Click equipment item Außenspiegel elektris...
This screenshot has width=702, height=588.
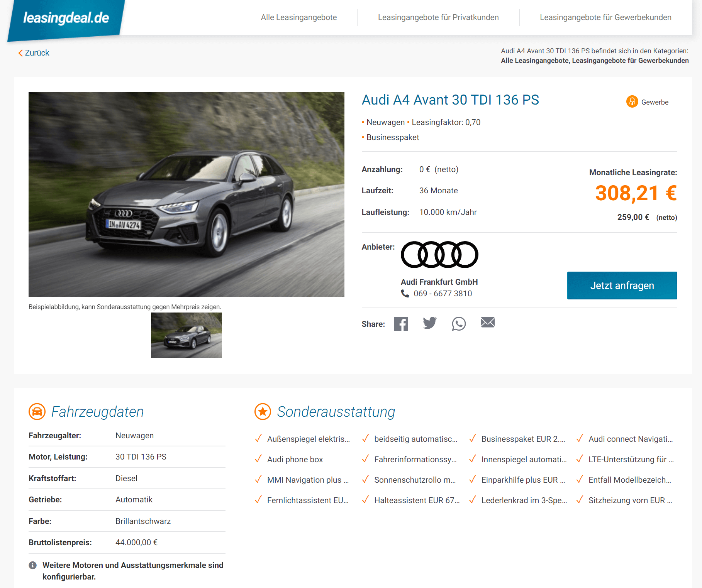(x=309, y=439)
